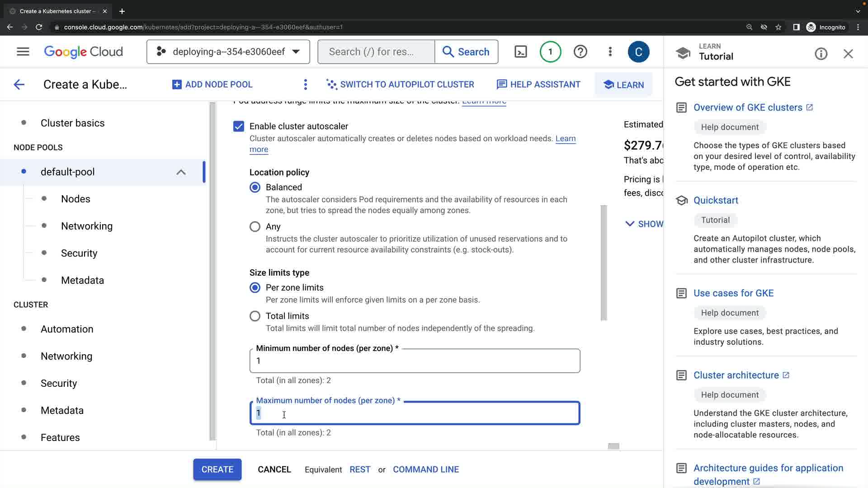Click the back arrow beside Create a Kube
868x488 pixels.
(19, 84)
